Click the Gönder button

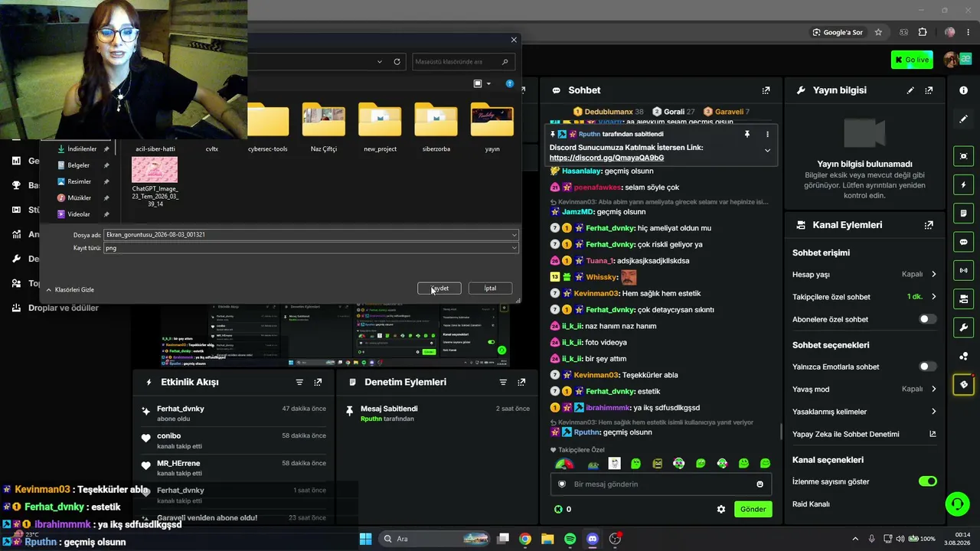(753, 509)
